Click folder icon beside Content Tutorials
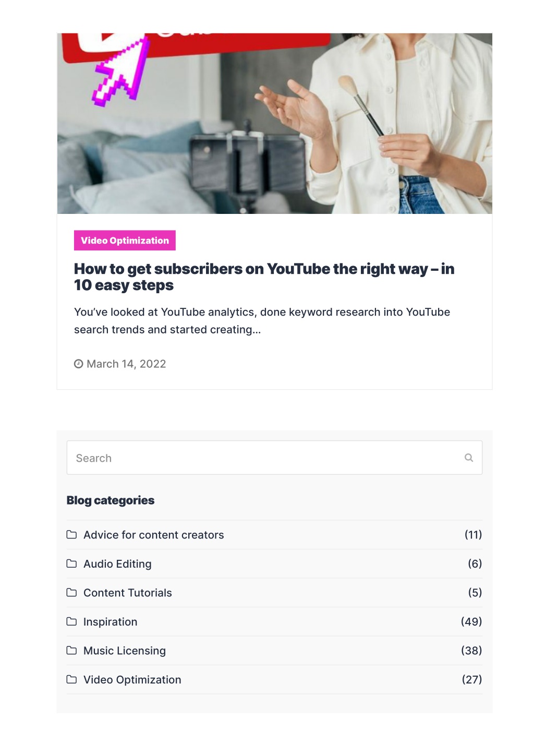This screenshot has width=534, height=756. [71, 592]
